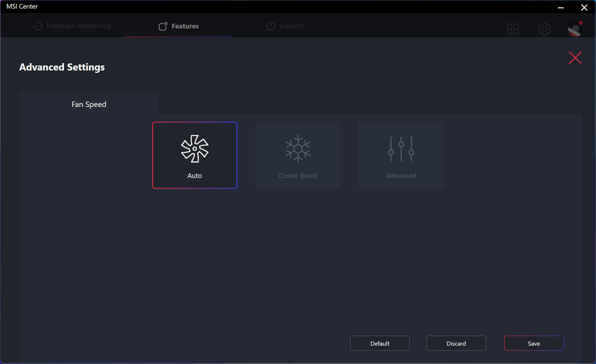Choose the Advanced fan mode label
This screenshot has height=364, width=596.
[401, 176]
